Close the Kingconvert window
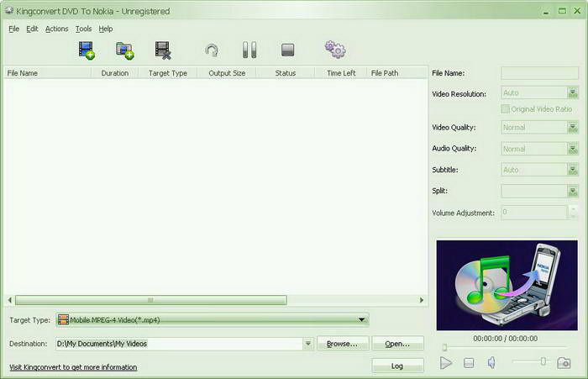Image resolution: width=588 pixels, height=379 pixels. pyautogui.click(x=578, y=11)
